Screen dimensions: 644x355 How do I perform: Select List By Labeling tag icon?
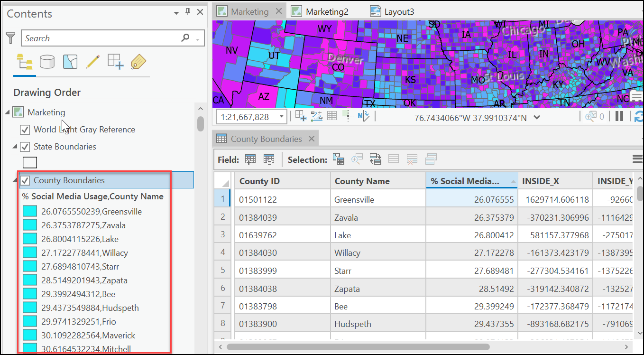[138, 62]
